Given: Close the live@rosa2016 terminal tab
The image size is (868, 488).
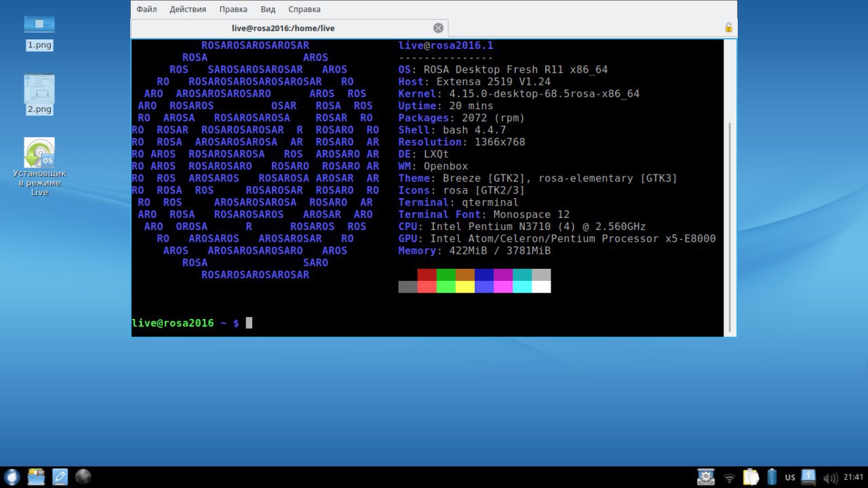Looking at the screenshot, I should point(438,28).
